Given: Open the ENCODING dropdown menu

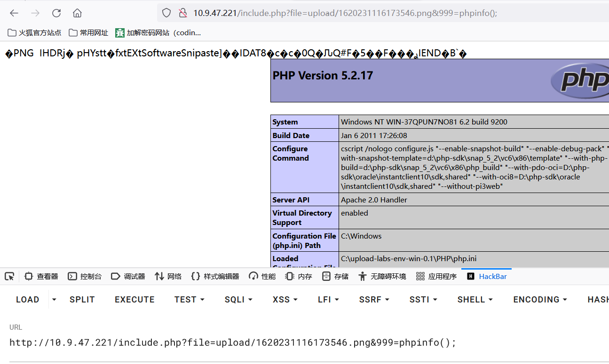Looking at the screenshot, I should (540, 300).
